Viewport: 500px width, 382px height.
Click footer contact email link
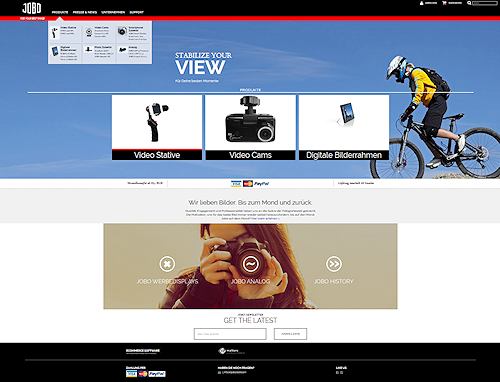pyautogui.click(x=232, y=372)
